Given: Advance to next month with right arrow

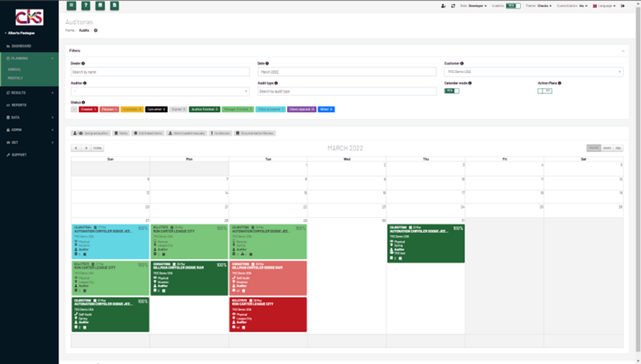Looking at the screenshot, I should [x=86, y=148].
